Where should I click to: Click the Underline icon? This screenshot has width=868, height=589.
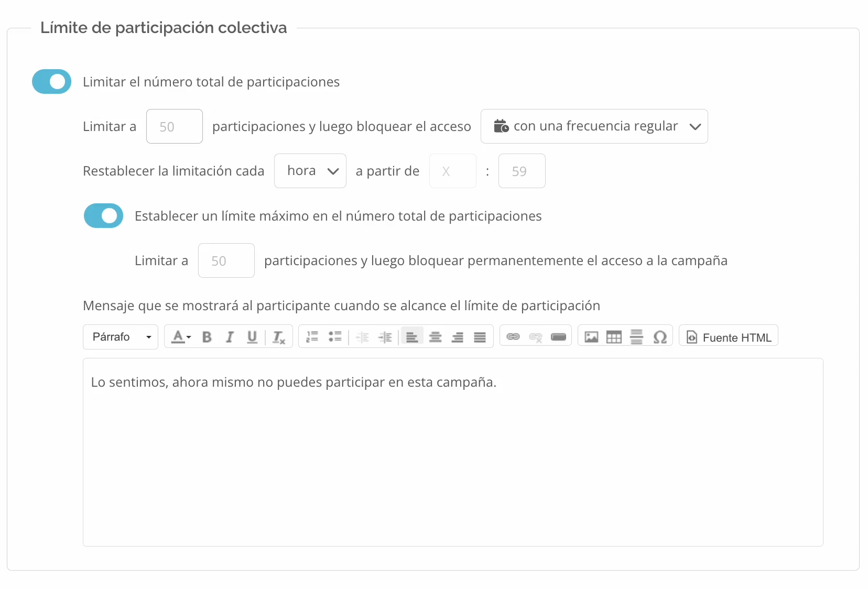(252, 337)
